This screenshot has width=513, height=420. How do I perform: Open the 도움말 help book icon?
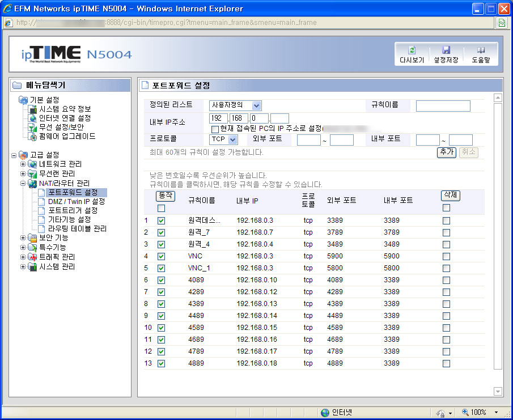[x=480, y=50]
